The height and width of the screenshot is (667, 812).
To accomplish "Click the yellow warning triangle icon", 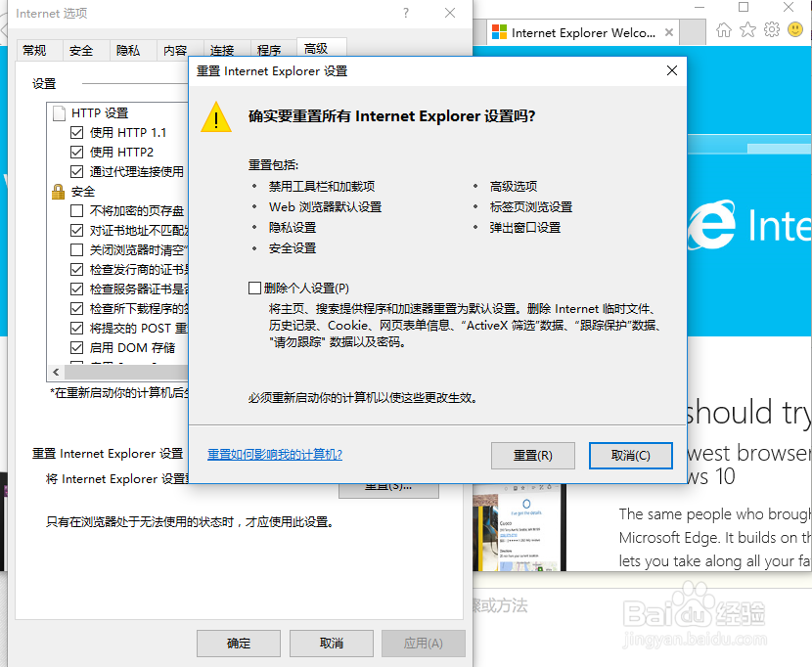I will point(216,117).
